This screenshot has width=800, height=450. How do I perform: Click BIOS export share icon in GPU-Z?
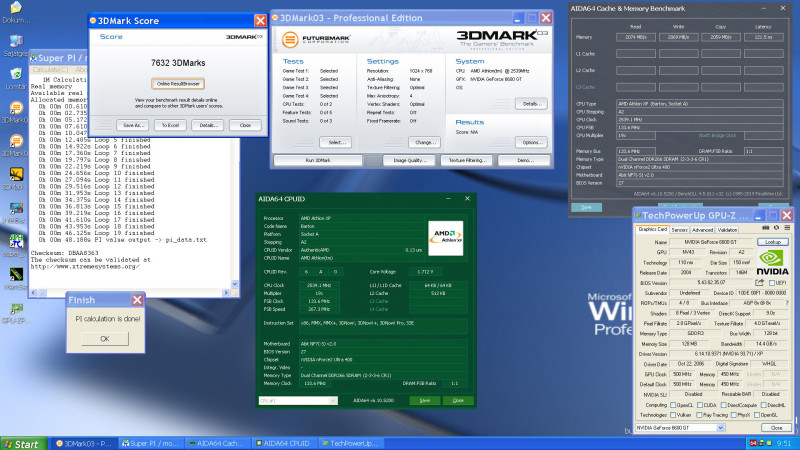pos(759,283)
